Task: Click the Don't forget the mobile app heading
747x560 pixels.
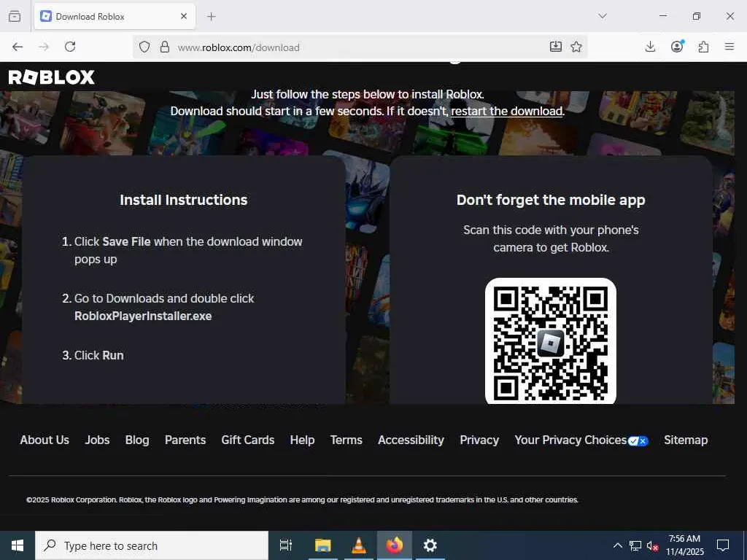Action: (x=551, y=200)
